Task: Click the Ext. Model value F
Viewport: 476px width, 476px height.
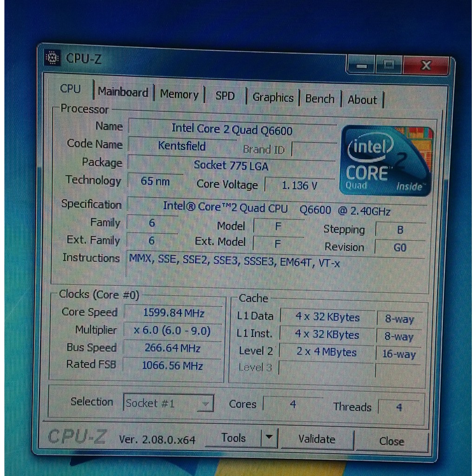Action: [278, 244]
